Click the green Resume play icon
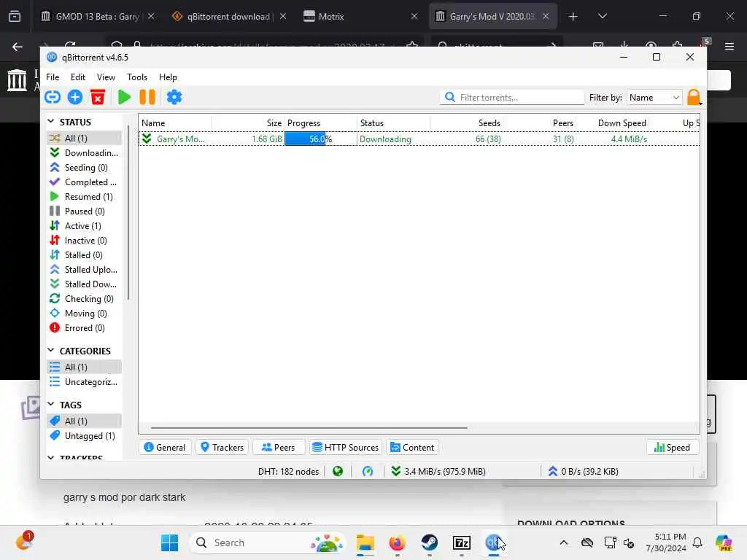Viewport: 747px width, 560px height. [124, 97]
